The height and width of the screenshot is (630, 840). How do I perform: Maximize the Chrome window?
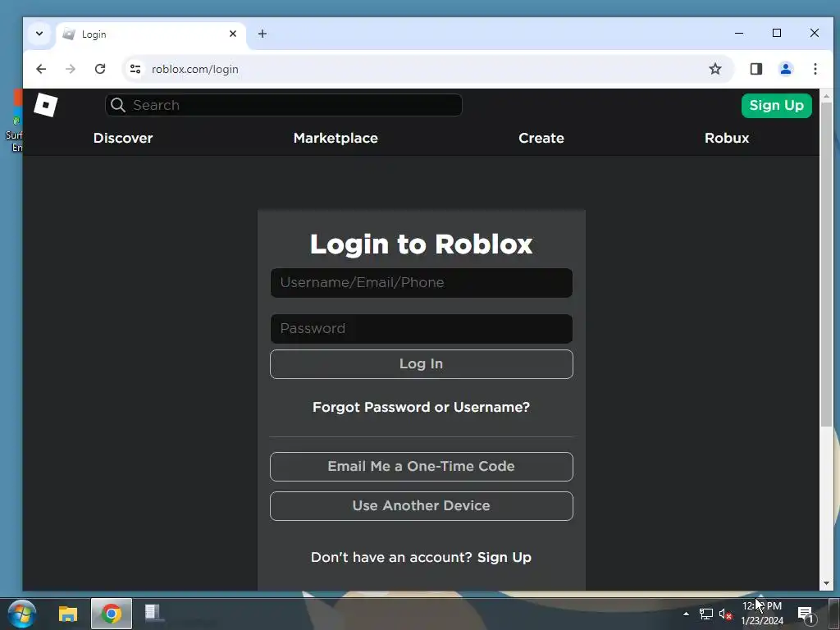point(777,33)
